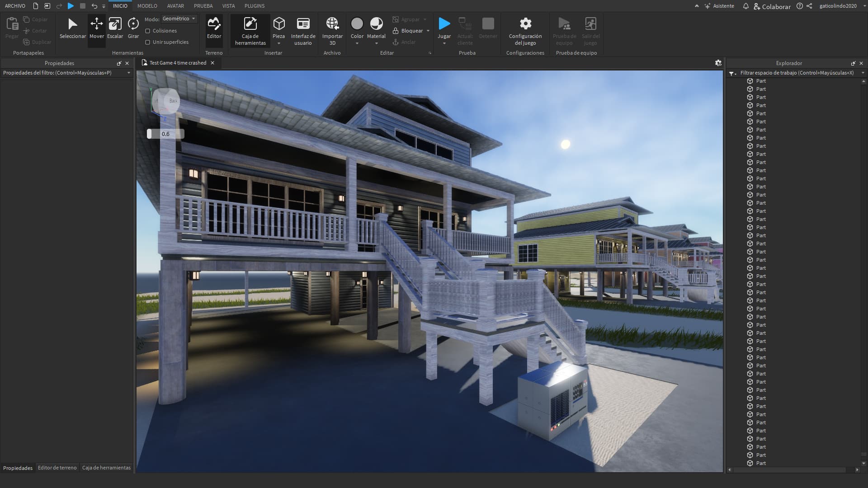Screen dimensions: 868x488
Task: Switch to the MODELO ribbon tab
Action: click(x=147, y=6)
